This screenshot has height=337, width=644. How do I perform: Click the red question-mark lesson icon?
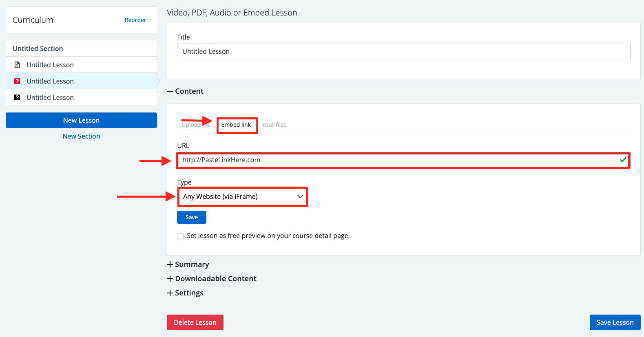[x=17, y=81]
